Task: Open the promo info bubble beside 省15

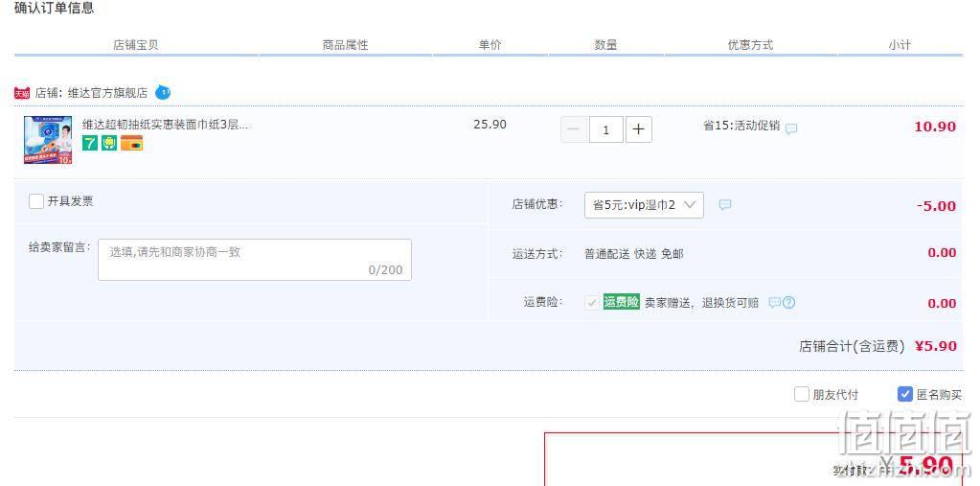Action: pyautogui.click(x=791, y=128)
